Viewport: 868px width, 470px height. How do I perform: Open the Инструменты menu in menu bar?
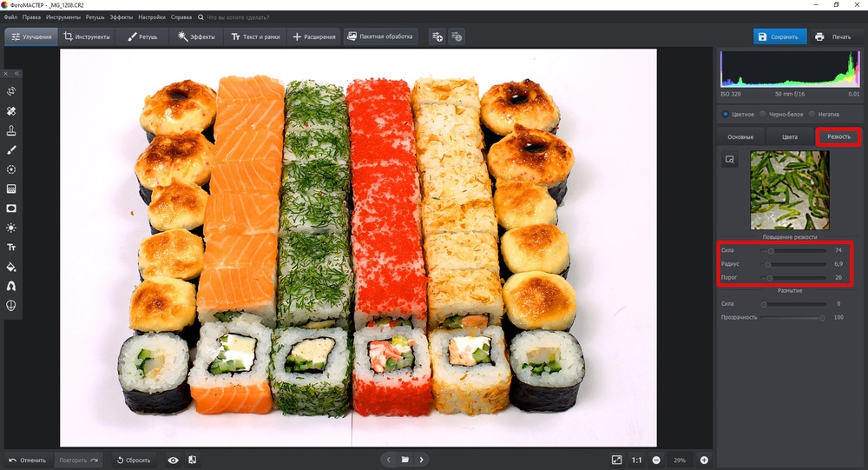coord(63,17)
